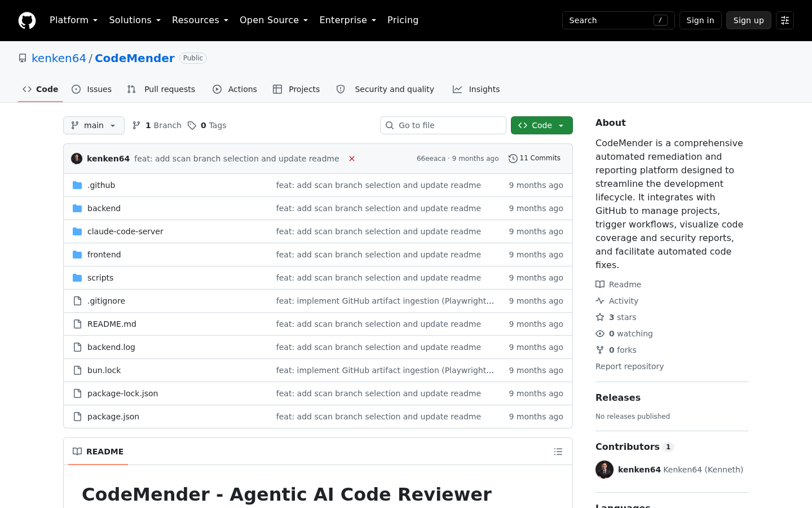Expand the Enterprise menu
This screenshot has height=508, width=812.
(x=348, y=20)
